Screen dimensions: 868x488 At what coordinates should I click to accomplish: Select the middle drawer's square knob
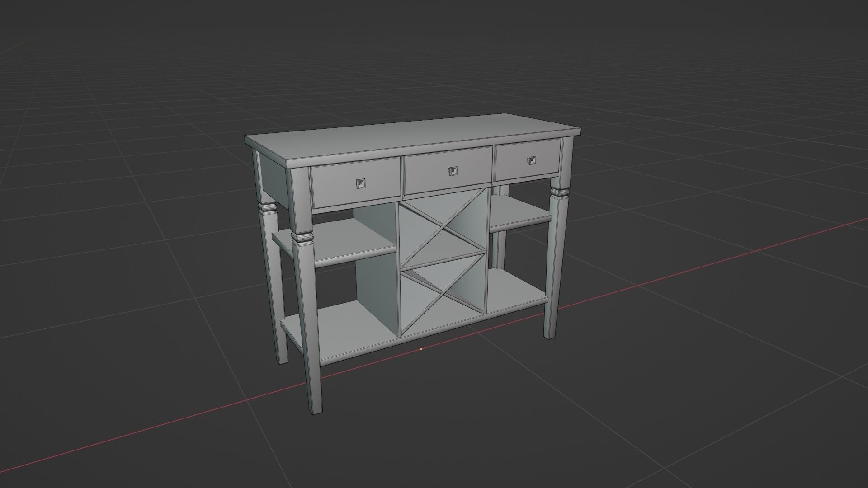point(453,170)
